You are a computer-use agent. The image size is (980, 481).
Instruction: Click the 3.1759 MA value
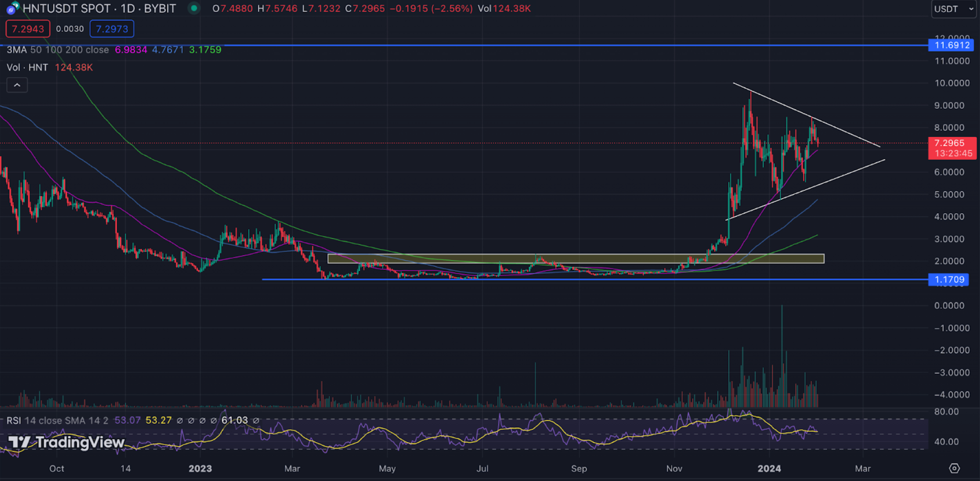pyautogui.click(x=205, y=50)
